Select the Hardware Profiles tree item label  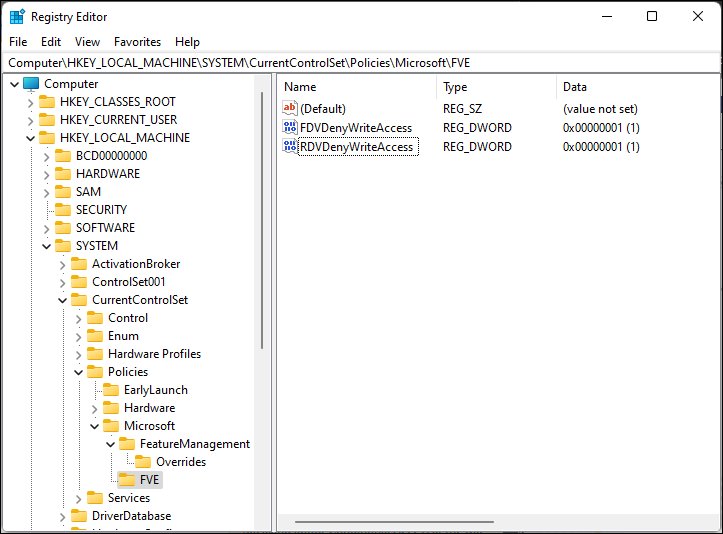pos(154,354)
